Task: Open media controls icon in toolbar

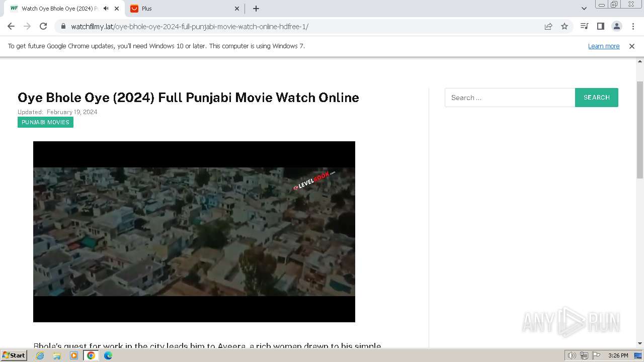Action: pos(584,26)
